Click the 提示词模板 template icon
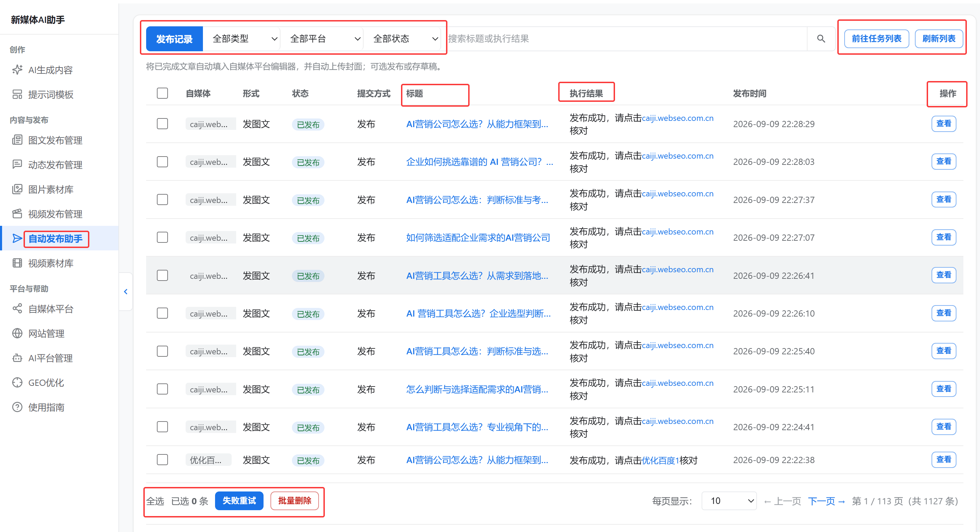980x532 pixels. point(17,94)
